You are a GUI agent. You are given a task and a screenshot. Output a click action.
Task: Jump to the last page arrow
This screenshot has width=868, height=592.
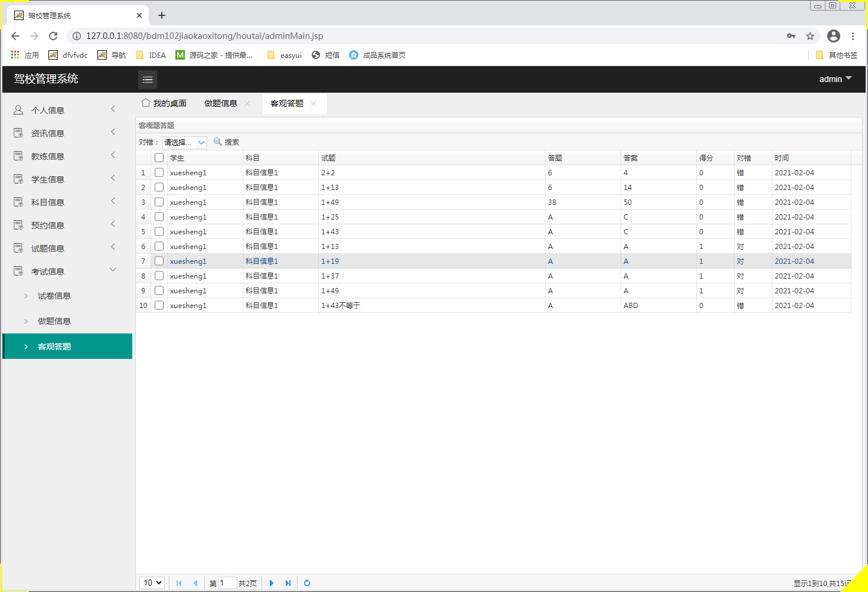288,583
